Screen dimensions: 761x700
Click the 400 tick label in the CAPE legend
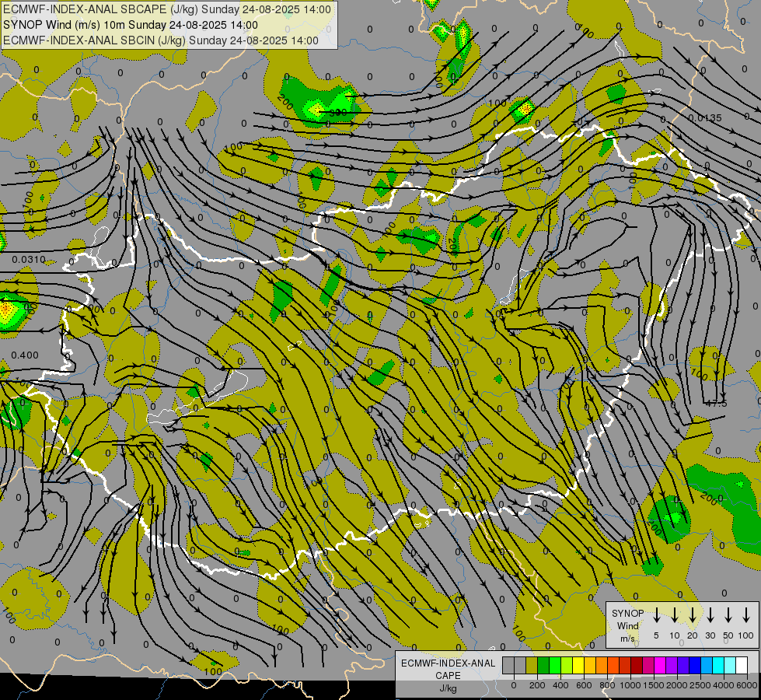560,685
